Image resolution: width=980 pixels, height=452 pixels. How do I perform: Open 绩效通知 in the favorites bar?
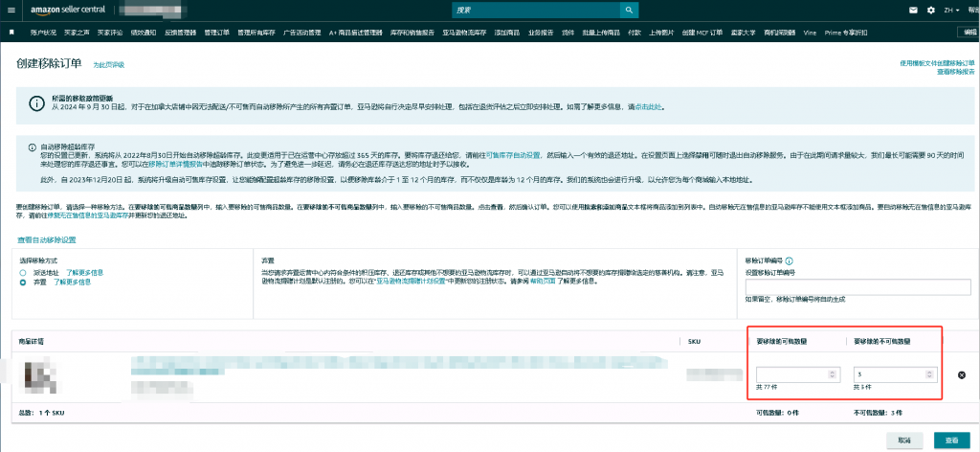point(144,33)
